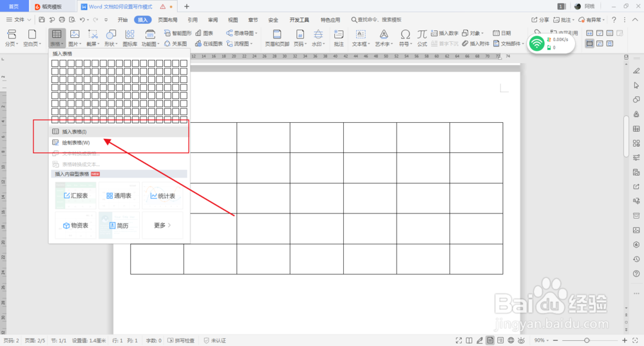Screen dimensions: 644x346
Task: Open the 审阅 (Review) tab
Action: (213, 20)
